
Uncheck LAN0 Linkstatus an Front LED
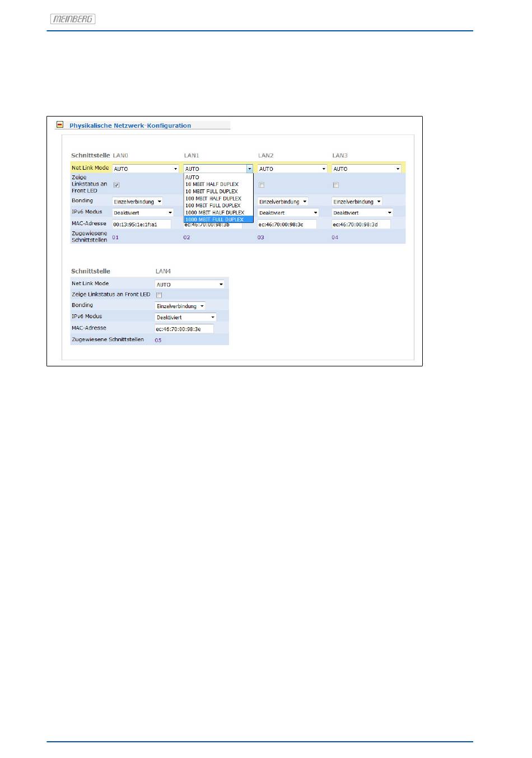(x=116, y=185)
